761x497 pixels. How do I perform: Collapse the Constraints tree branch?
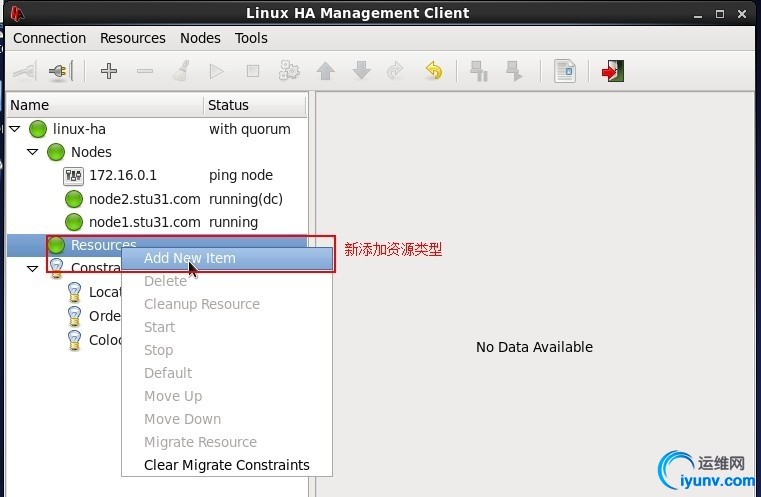[33, 268]
